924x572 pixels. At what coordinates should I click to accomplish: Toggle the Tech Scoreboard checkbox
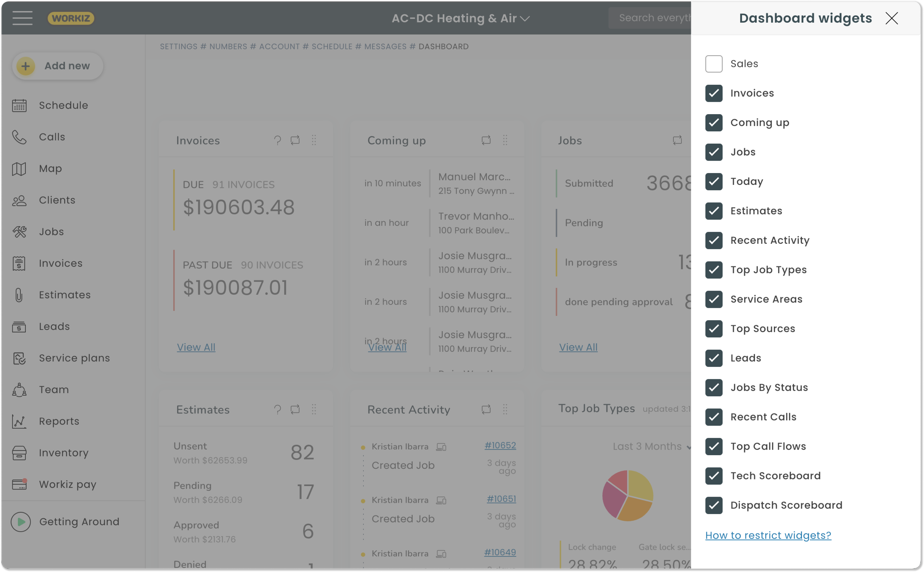714,476
